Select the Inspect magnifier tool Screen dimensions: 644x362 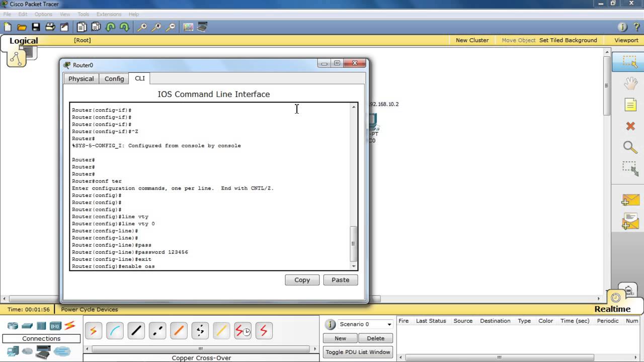(630, 147)
